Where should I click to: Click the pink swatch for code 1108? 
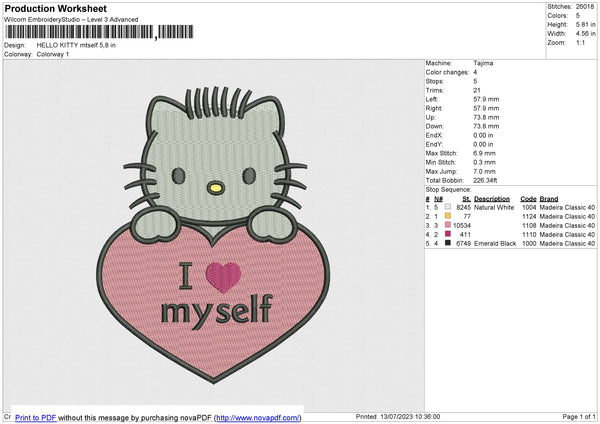point(448,225)
